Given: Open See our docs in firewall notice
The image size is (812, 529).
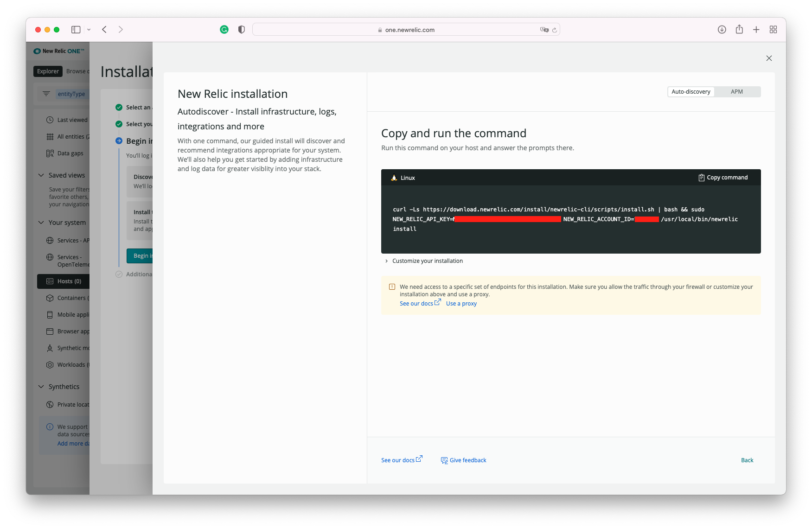Looking at the screenshot, I should [x=420, y=303].
